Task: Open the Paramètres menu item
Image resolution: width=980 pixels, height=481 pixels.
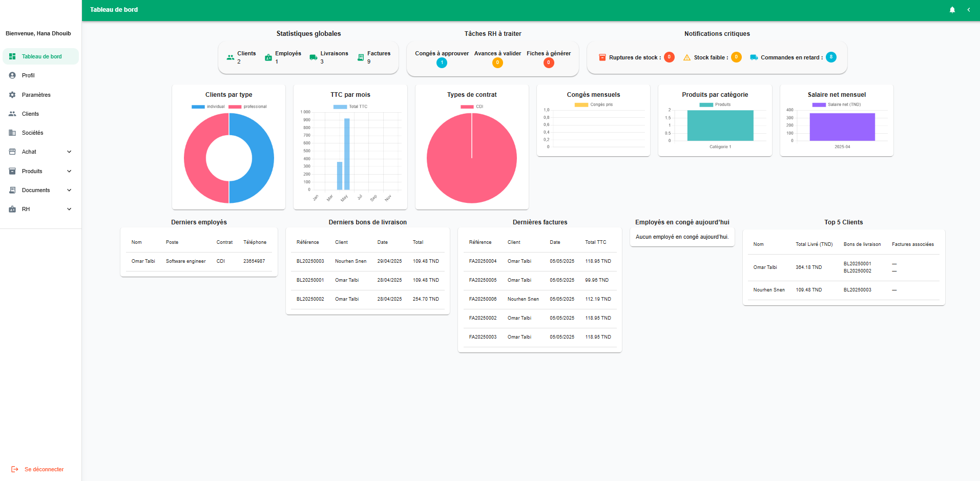Action: pos(40,95)
